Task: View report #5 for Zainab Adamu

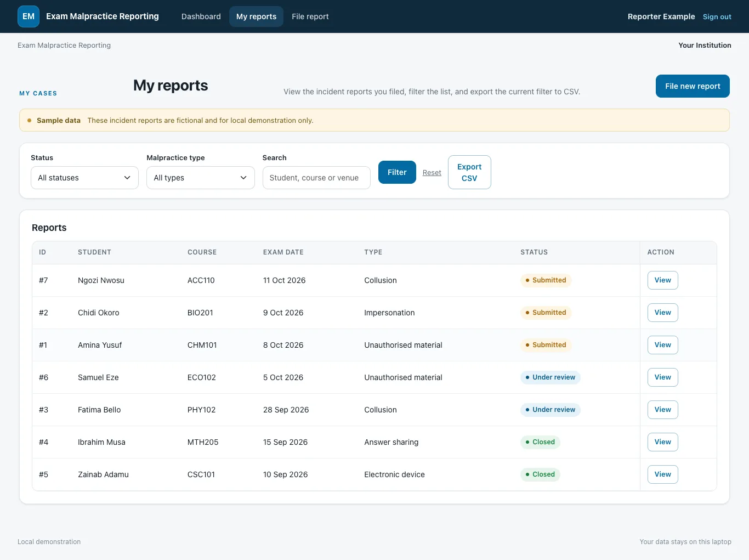Action: point(663,474)
